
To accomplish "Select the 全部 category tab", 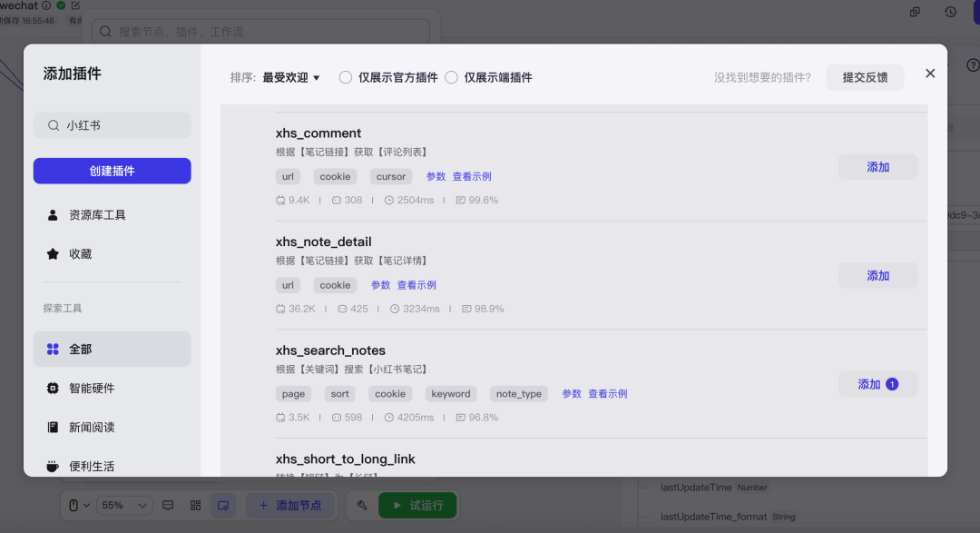I will coord(80,349).
